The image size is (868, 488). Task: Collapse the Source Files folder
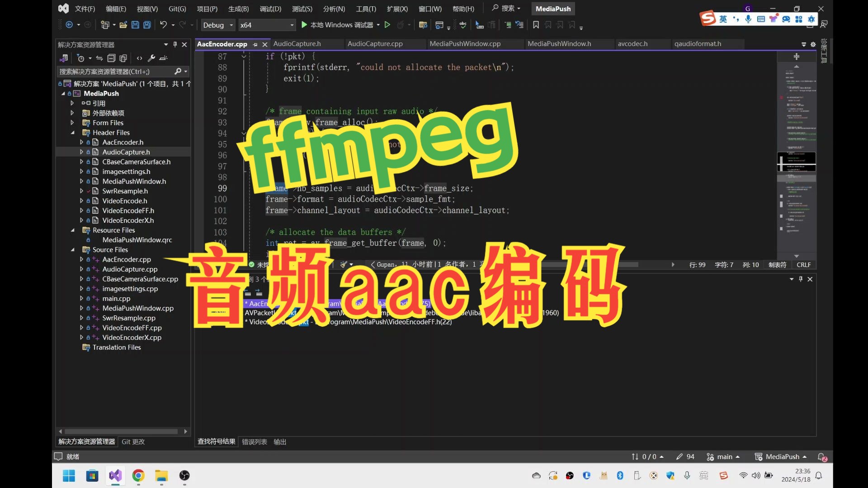coord(72,249)
